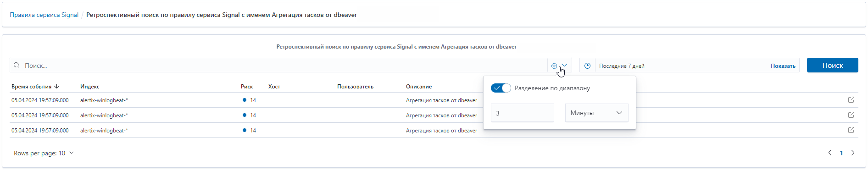Sort by Индекс column header
This screenshot has width=868, height=170.
90,87
